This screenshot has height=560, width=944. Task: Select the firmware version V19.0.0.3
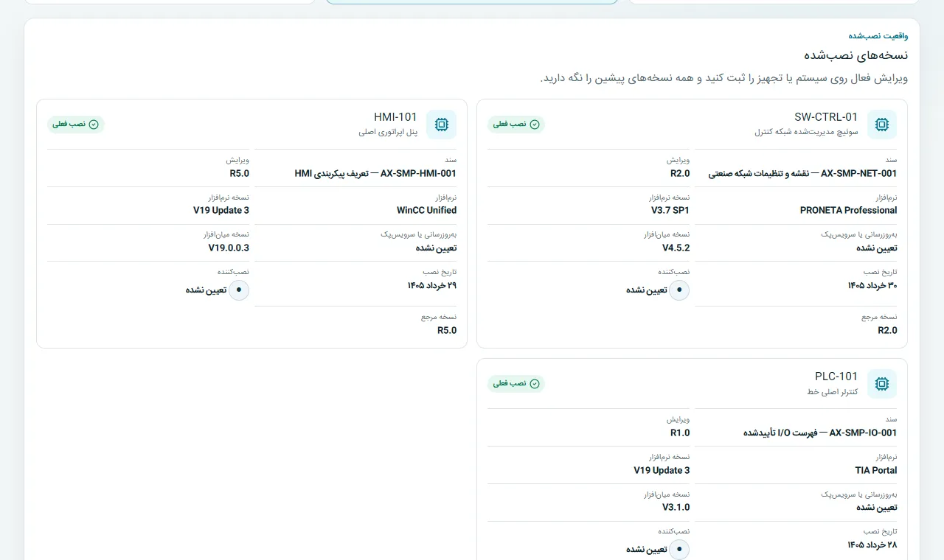point(229,248)
